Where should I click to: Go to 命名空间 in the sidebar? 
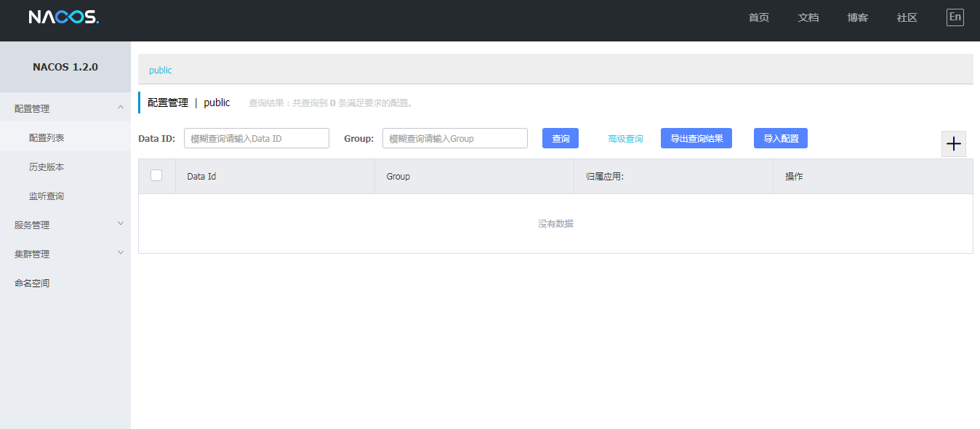tap(32, 283)
